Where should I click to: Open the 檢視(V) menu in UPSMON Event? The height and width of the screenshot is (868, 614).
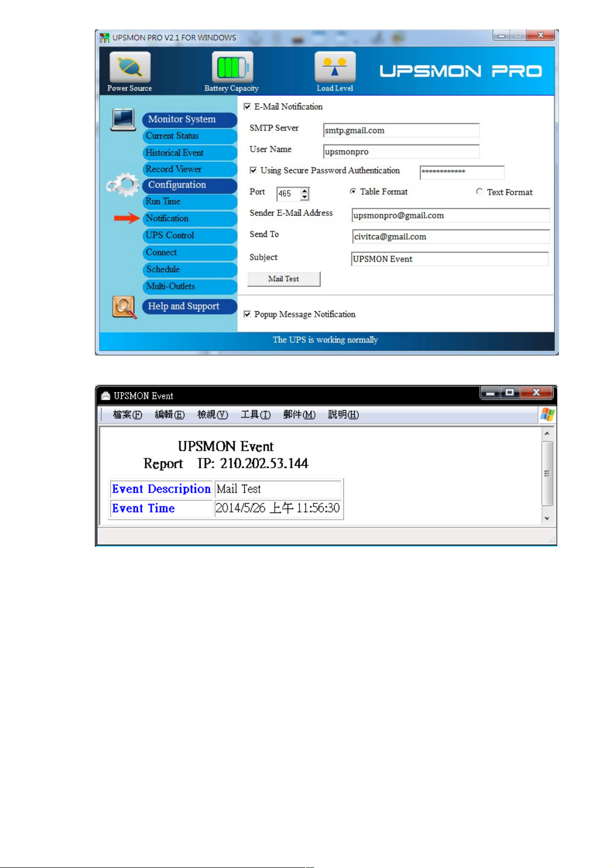point(212,415)
